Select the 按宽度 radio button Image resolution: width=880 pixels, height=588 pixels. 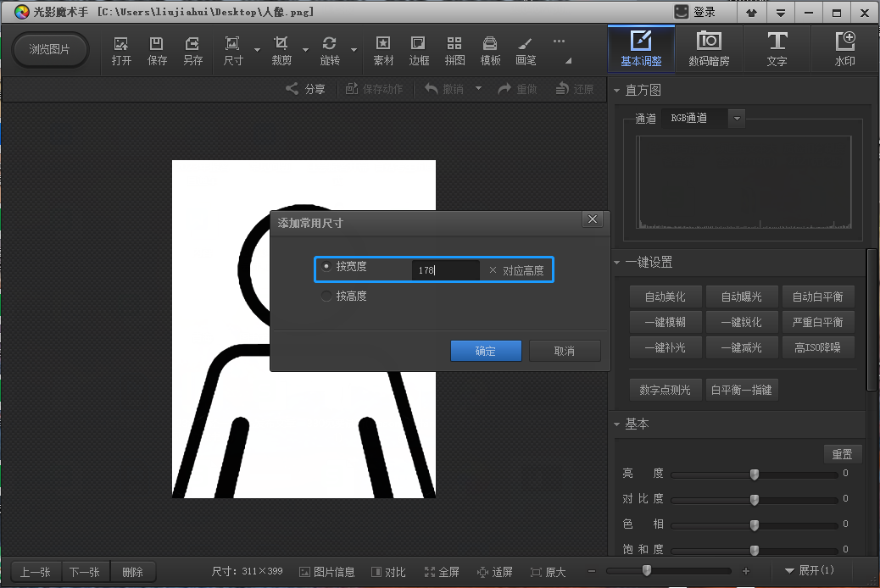(326, 267)
